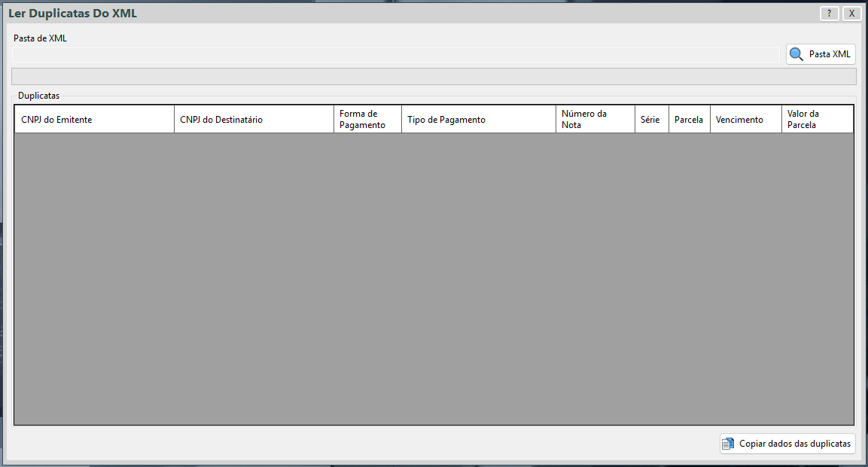Viewport: 868px width, 467px height.
Task: Click the Número da Nota column header
Action: point(595,120)
